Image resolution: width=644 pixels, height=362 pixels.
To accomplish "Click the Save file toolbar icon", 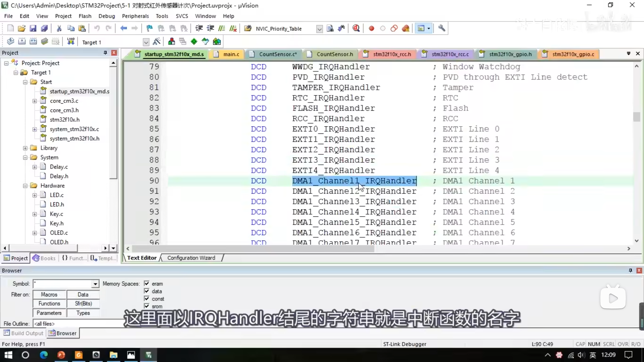I will coord(33,28).
